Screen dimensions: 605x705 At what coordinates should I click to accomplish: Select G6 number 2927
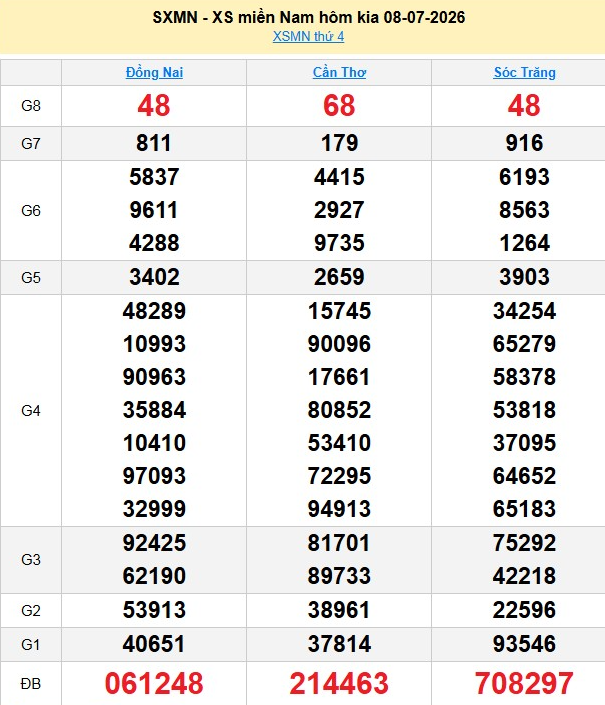tap(339, 210)
